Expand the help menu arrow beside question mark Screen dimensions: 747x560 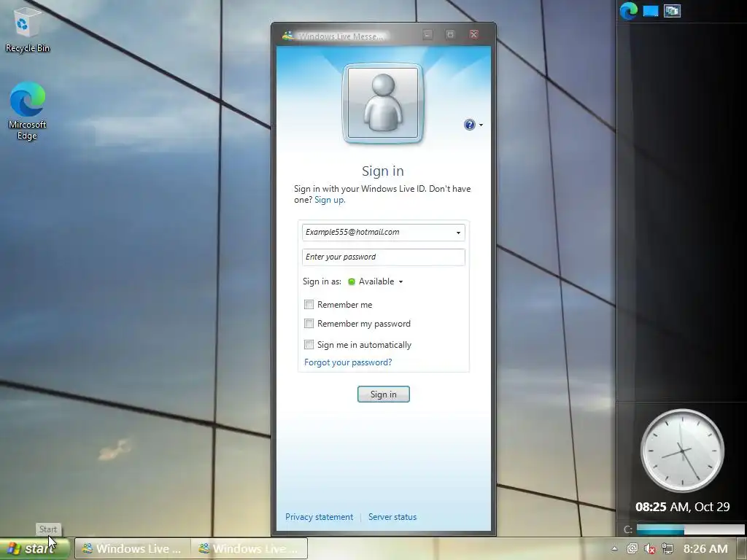point(481,125)
